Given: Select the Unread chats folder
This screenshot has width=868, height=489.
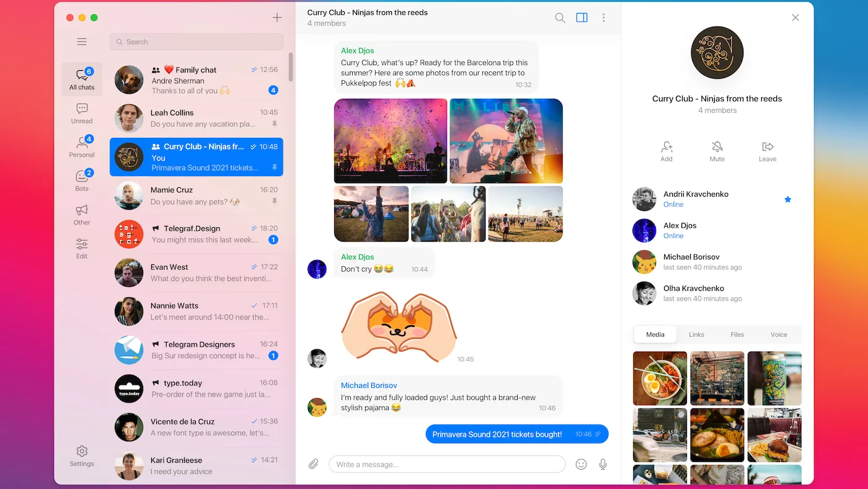Looking at the screenshot, I should coord(81,113).
